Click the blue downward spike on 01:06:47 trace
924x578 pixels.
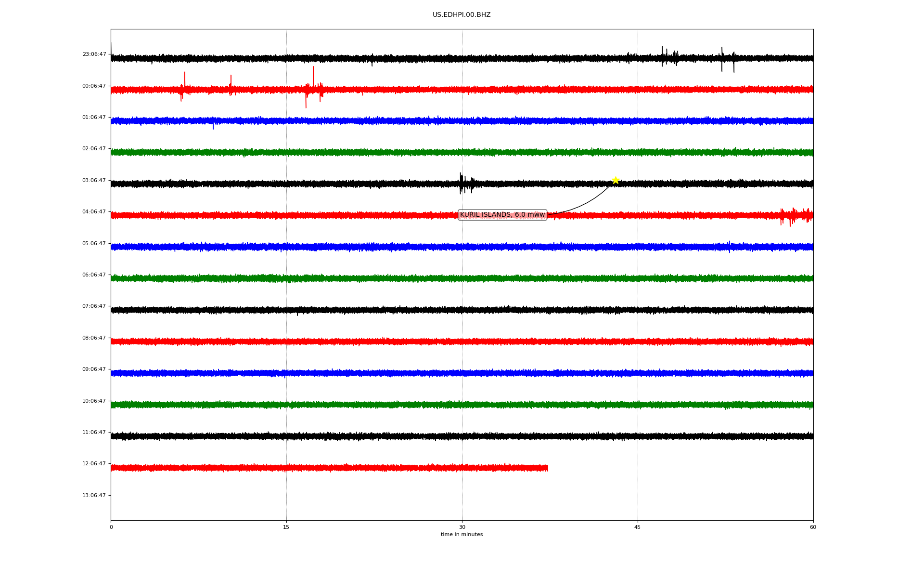(x=213, y=125)
